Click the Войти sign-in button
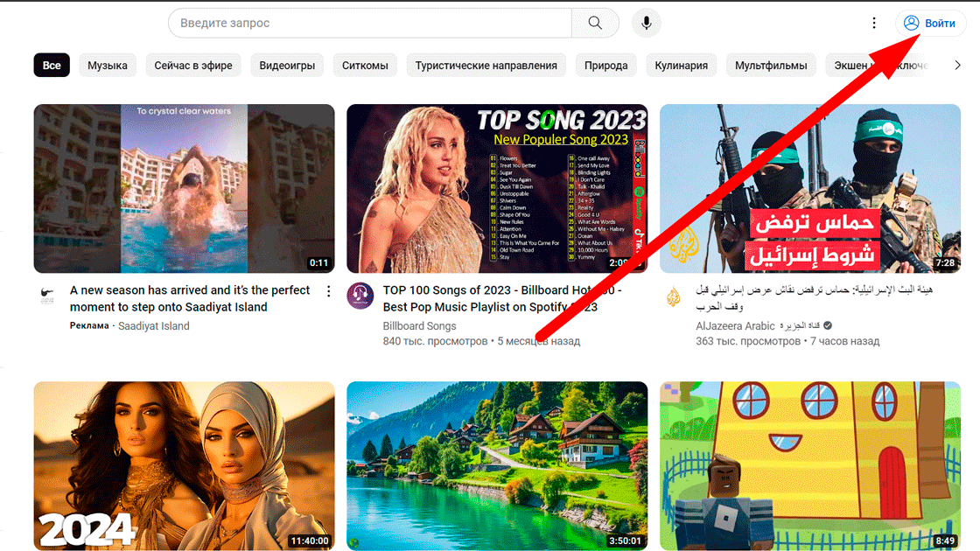The height and width of the screenshot is (551, 980). click(x=931, y=23)
